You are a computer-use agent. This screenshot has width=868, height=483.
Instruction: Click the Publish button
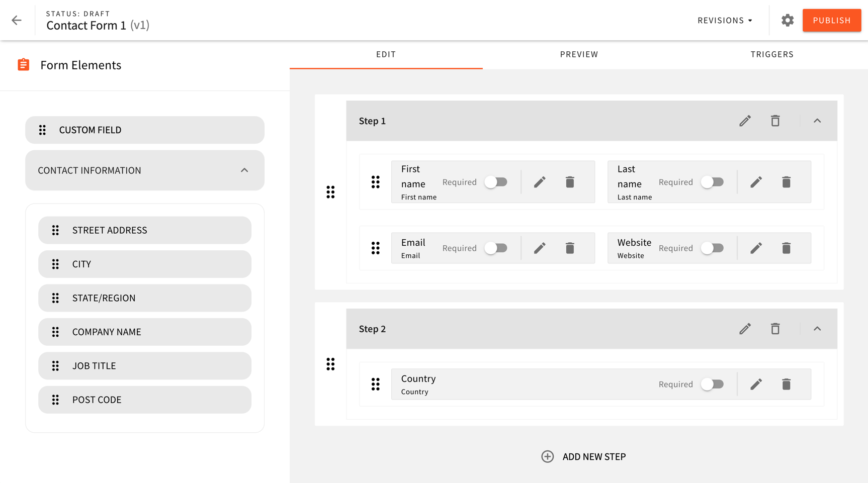coord(831,20)
